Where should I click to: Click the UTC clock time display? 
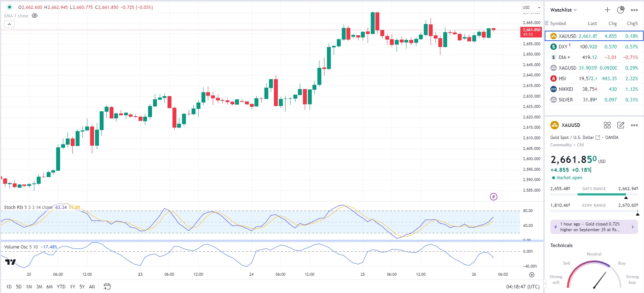[x=523, y=287]
